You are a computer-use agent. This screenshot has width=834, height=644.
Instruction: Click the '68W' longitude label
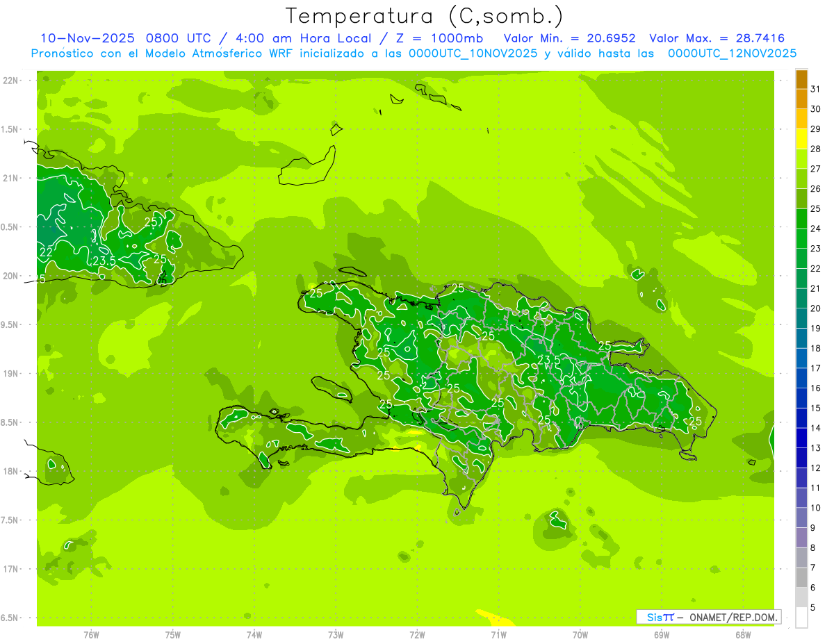coord(743,635)
